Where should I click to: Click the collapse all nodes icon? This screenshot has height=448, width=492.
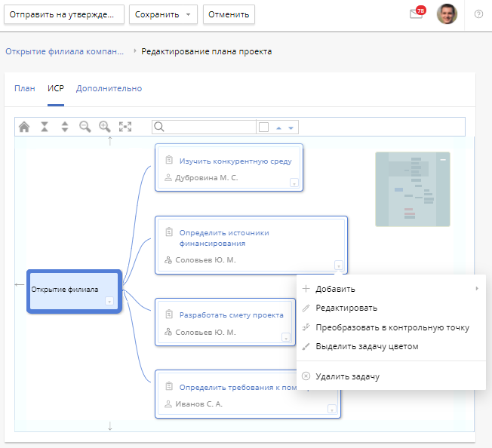point(45,127)
